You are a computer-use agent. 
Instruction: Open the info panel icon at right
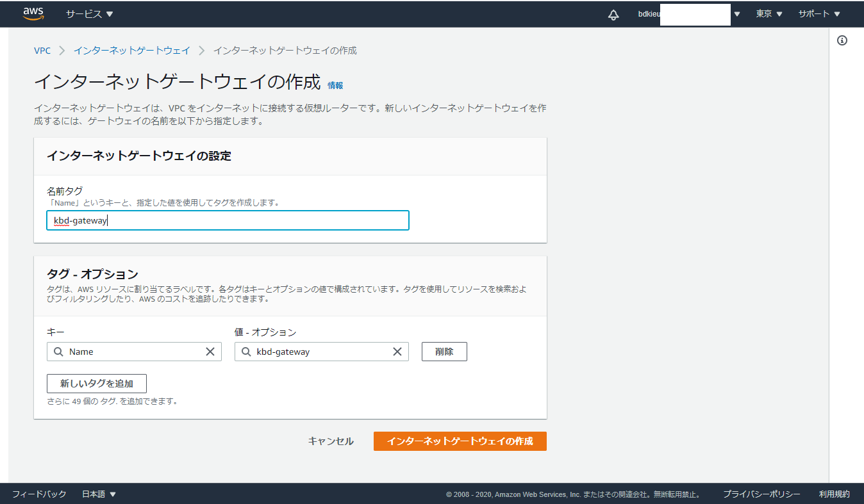pyautogui.click(x=842, y=40)
